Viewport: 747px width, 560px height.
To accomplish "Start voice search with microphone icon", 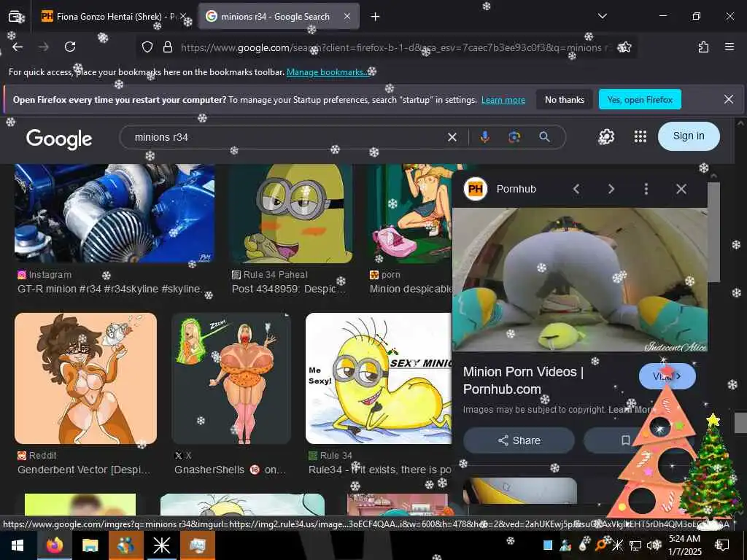I will 484,137.
